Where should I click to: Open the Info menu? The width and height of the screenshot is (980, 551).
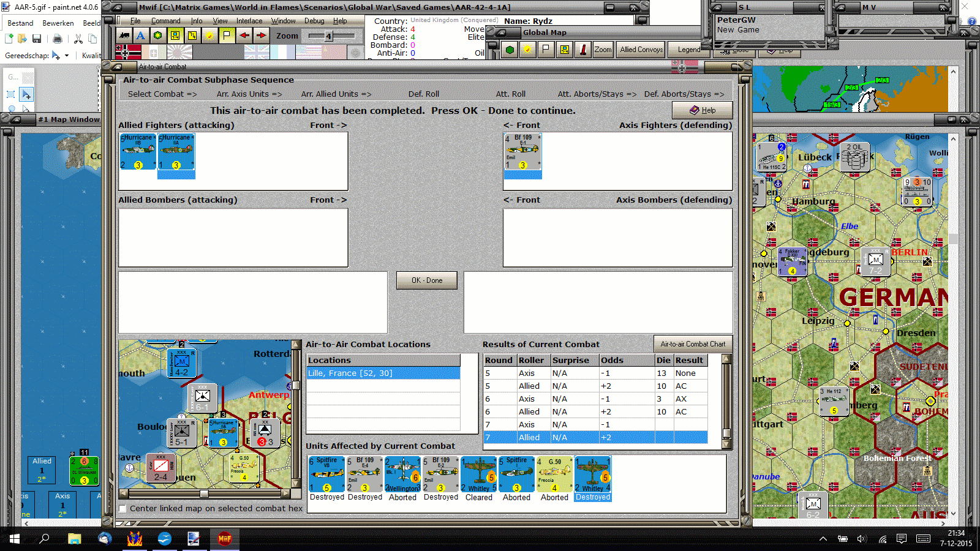[196, 21]
